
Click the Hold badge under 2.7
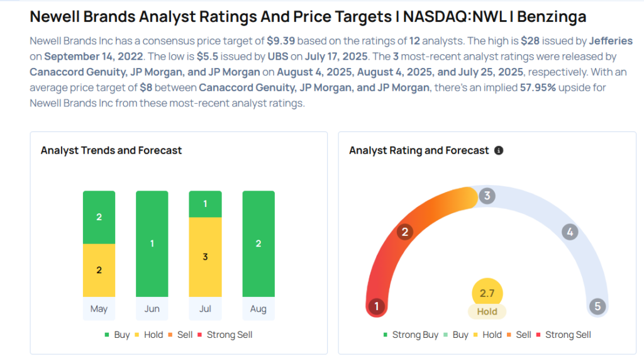click(487, 311)
